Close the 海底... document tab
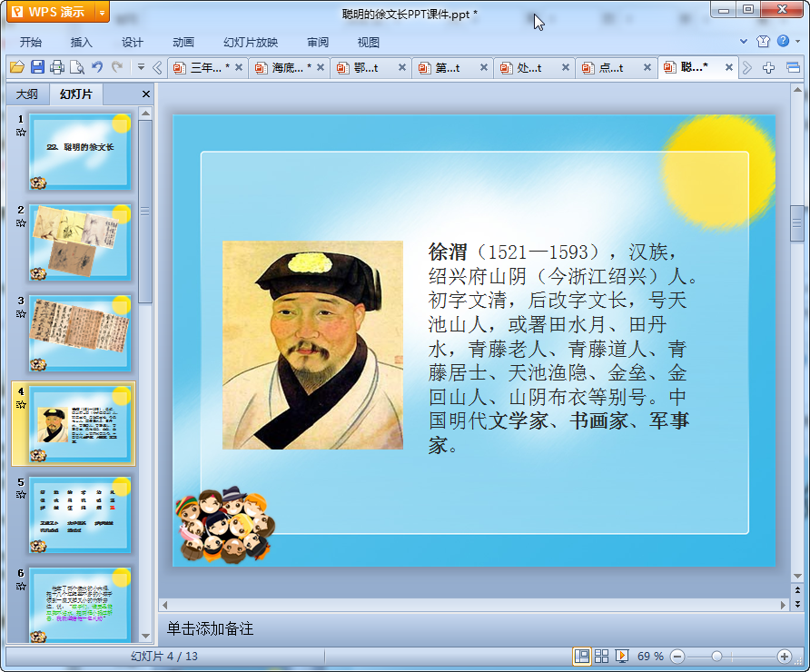 click(x=321, y=67)
